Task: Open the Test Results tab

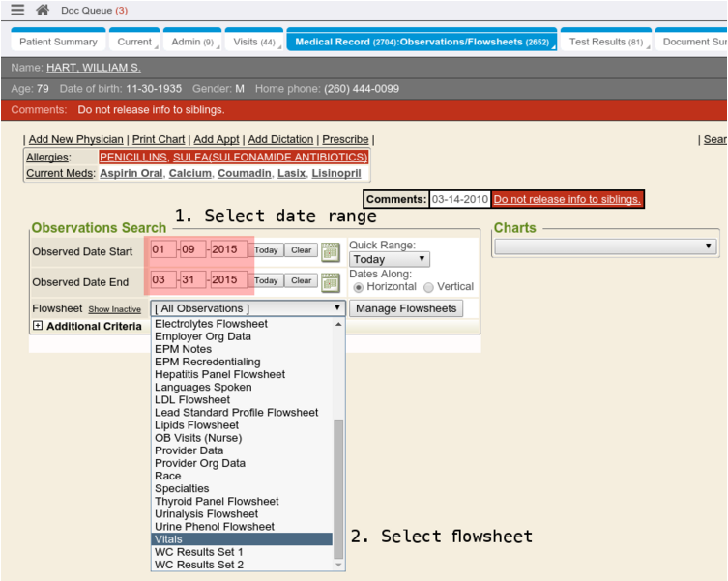Action: [x=605, y=43]
